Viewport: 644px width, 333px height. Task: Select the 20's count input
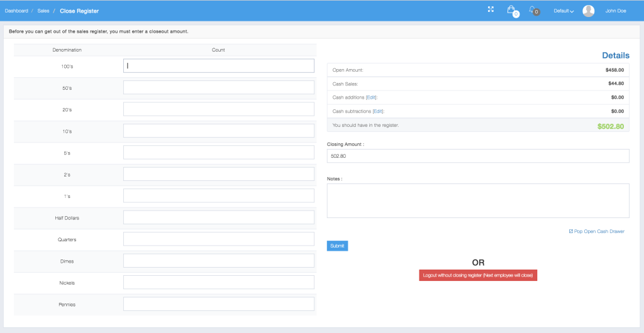coord(218,109)
